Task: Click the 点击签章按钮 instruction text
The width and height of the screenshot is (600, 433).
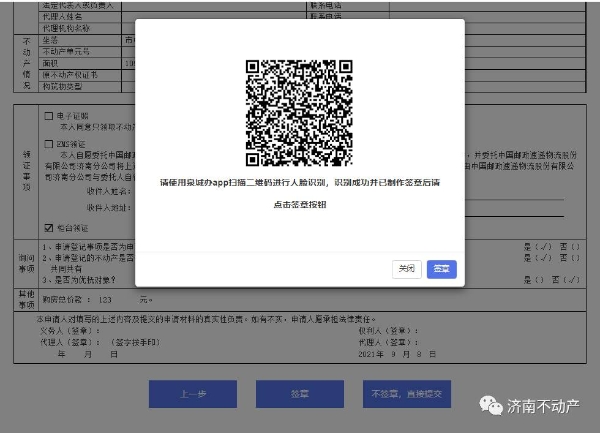Action: [299, 204]
